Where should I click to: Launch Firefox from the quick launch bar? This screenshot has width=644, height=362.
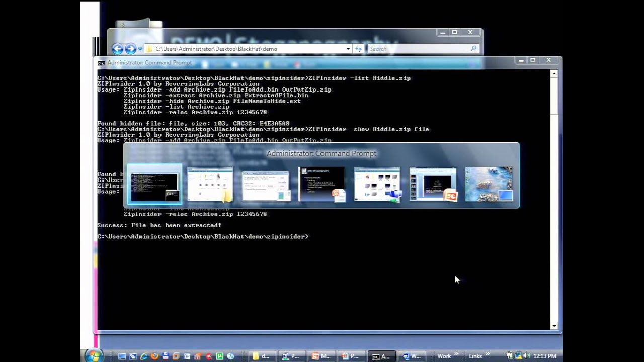[154, 356]
